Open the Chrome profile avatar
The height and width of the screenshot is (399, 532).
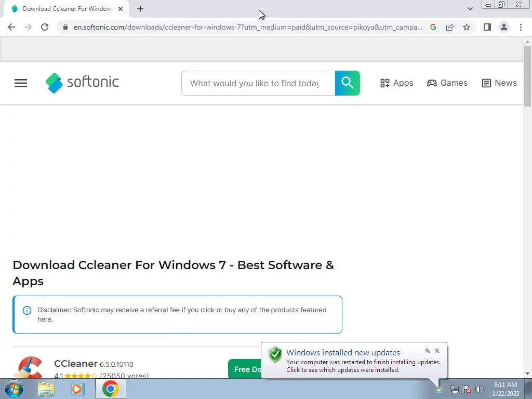pos(504,27)
